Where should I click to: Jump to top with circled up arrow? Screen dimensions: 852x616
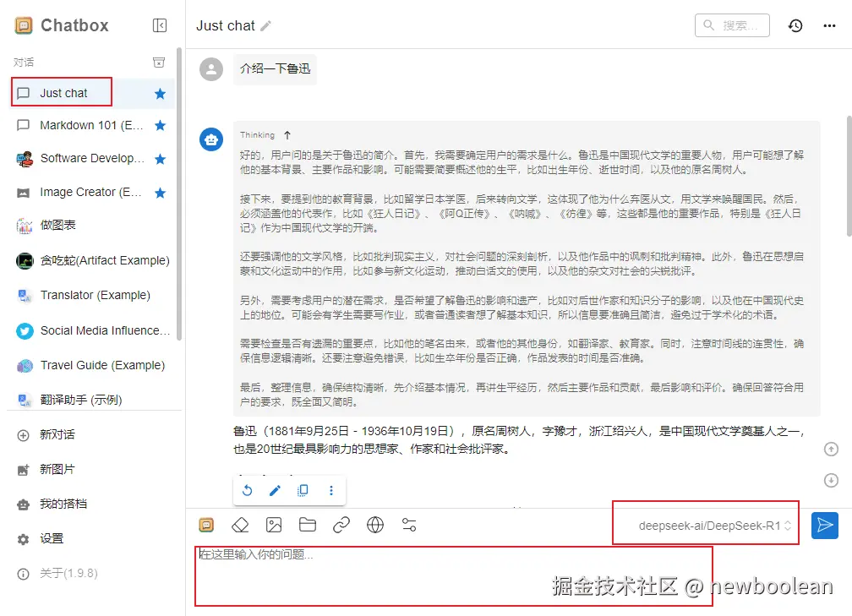click(x=831, y=450)
